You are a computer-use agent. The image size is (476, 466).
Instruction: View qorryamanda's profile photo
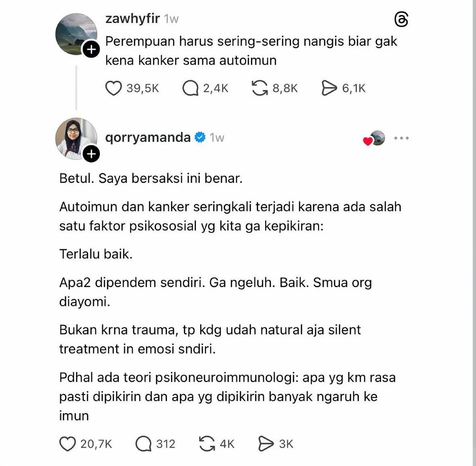coord(76,139)
